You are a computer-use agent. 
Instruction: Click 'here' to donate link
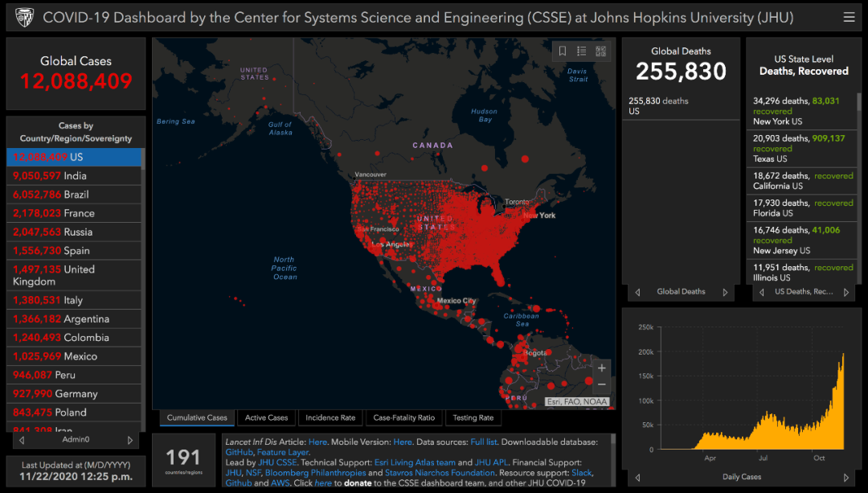point(323,483)
